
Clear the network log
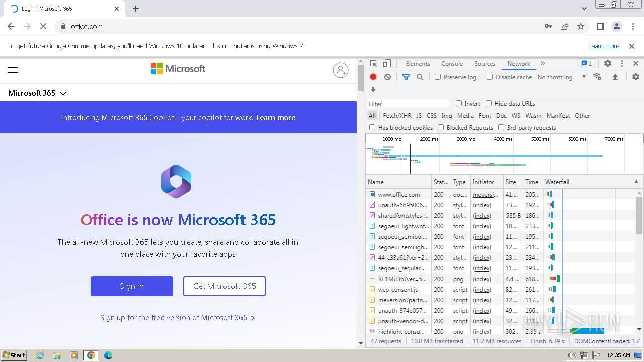[387, 77]
